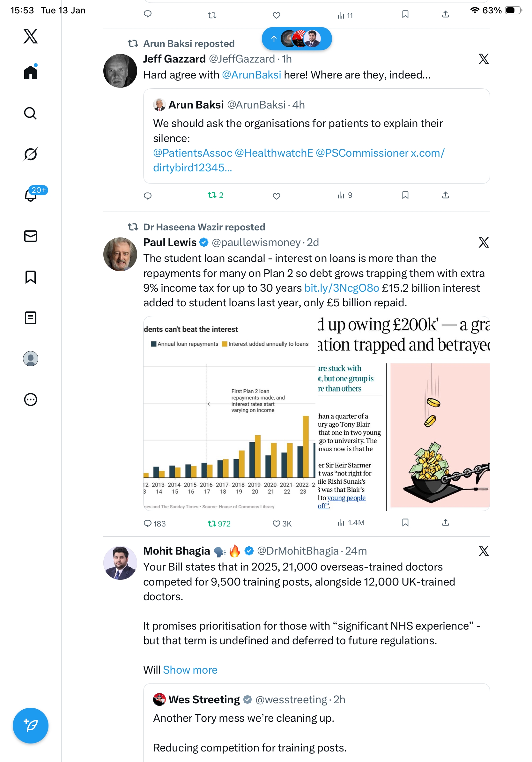Image resolution: width=532 pixels, height=762 pixels.
Task: Jump to new posts via blue pill
Action: pos(297,39)
